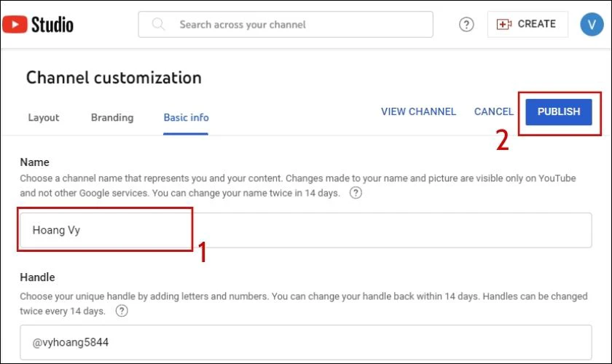Focus the Search across your channel field
The image size is (612, 364).
[286, 25]
